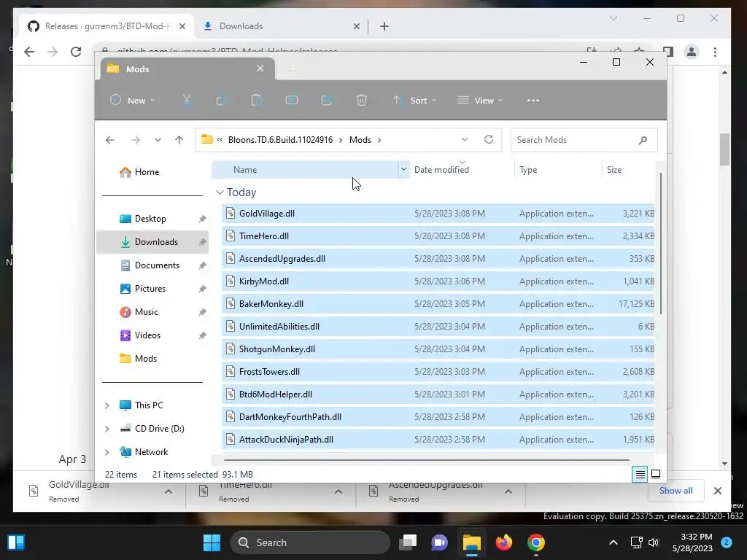Click Bloons.TD.6.Build.11024916 in the address path
This screenshot has width=747, height=560.
(280, 140)
